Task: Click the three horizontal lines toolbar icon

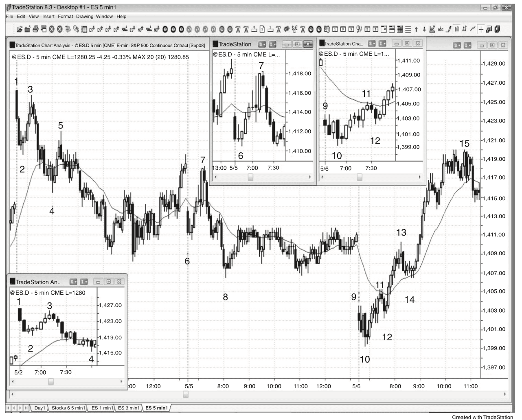Action: (408, 29)
